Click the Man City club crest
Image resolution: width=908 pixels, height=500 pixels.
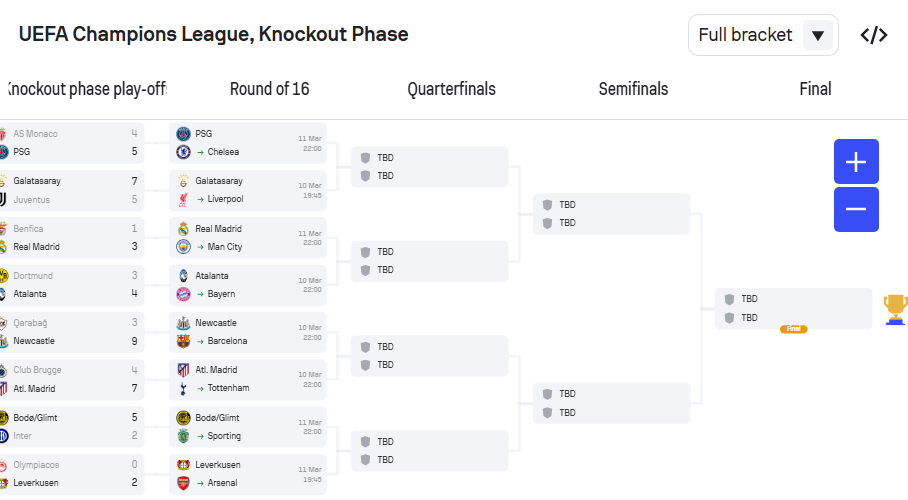(183, 247)
